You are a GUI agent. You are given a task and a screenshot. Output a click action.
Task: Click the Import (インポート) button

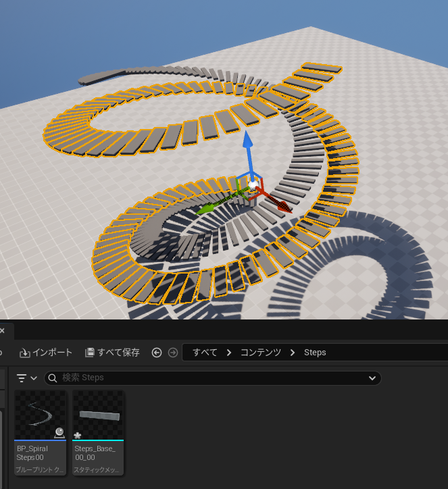(46, 353)
